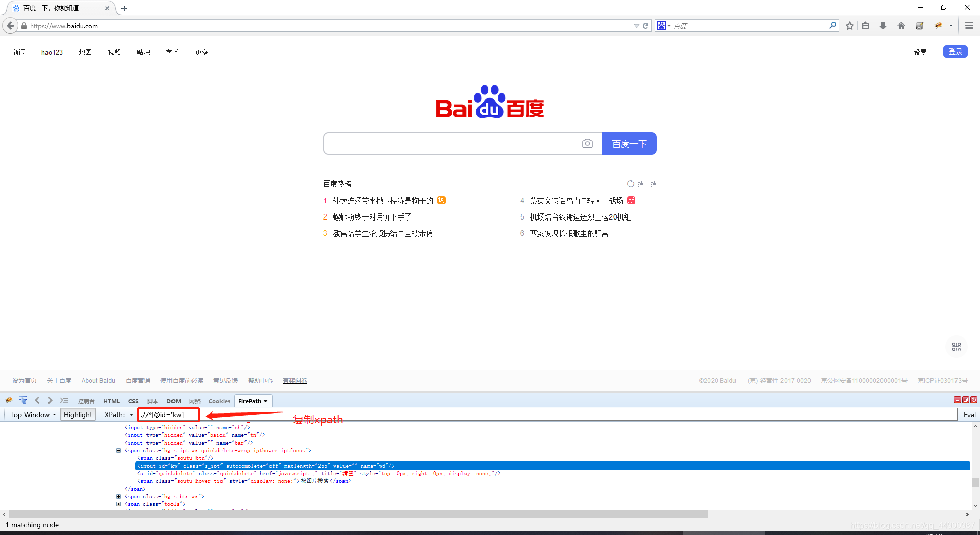980x535 pixels.
Task: Reload the Baidu page
Action: click(x=645, y=26)
